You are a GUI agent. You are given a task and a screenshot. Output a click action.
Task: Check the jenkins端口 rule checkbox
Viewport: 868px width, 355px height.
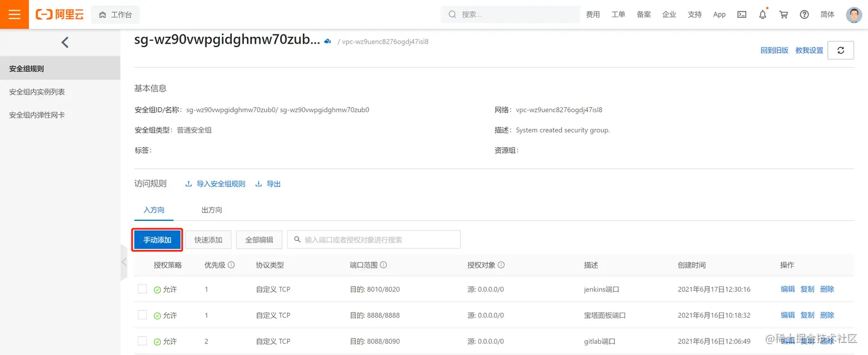[x=142, y=289]
